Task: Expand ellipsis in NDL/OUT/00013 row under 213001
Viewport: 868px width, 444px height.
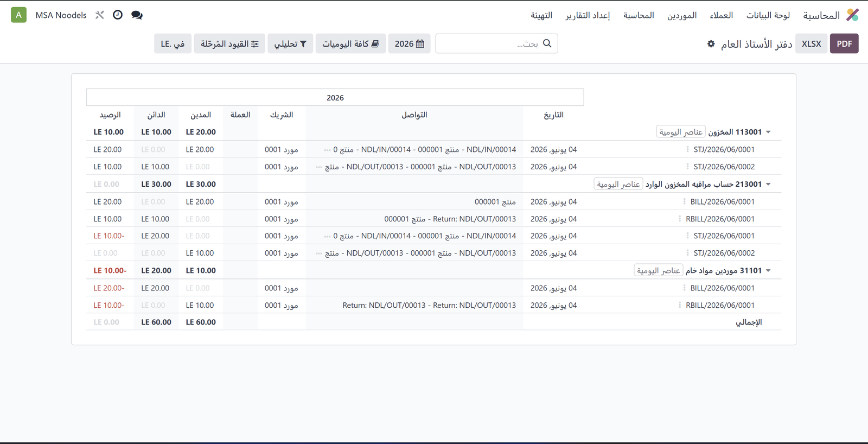Action: tap(319, 253)
